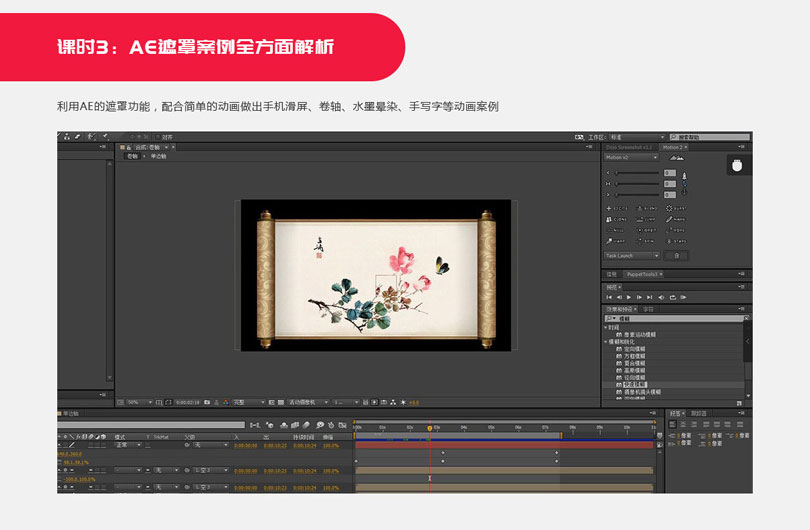The height and width of the screenshot is (530, 810).
Task: Click the comp flowchart icon under viewer
Action: click(x=393, y=402)
